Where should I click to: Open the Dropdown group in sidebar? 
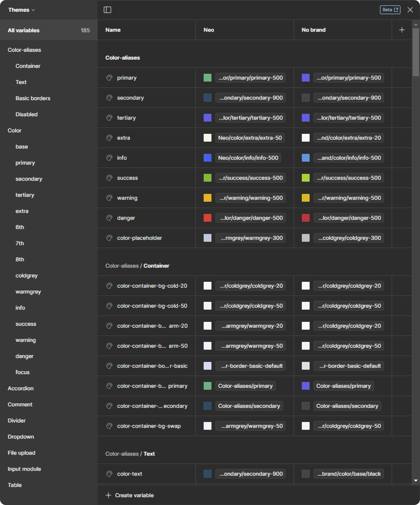pyautogui.click(x=21, y=437)
